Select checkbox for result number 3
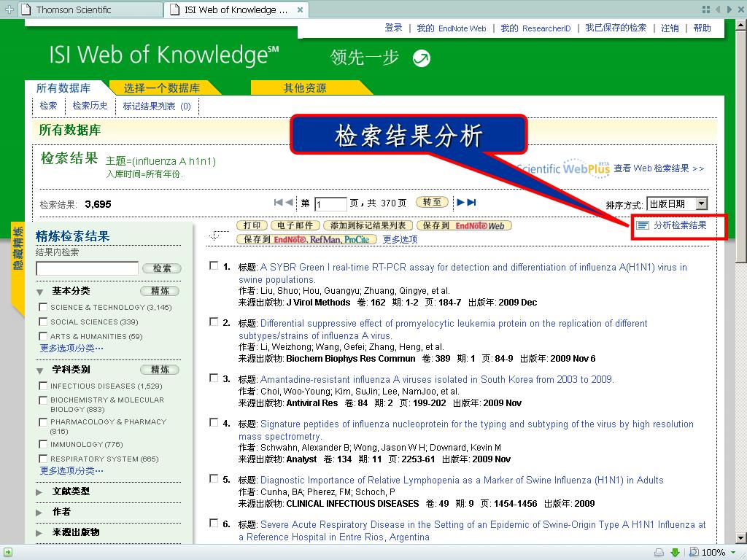This screenshot has height=560, width=747. coord(214,378)
